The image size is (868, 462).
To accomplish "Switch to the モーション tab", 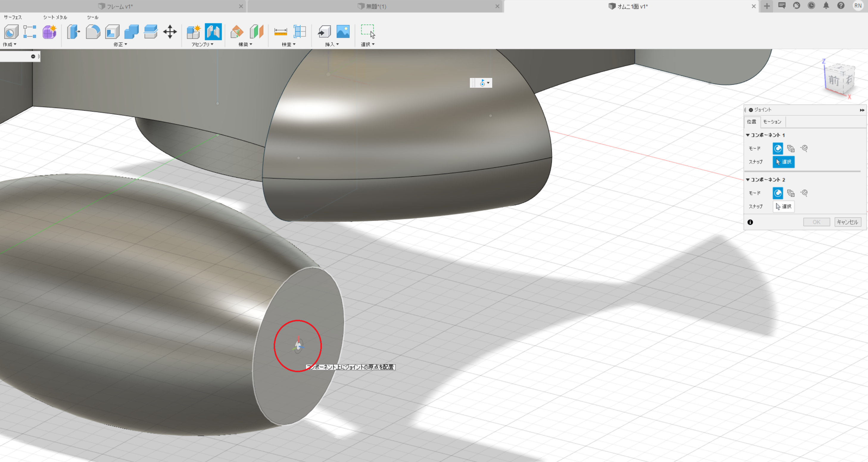I will (x=772, y=122).
